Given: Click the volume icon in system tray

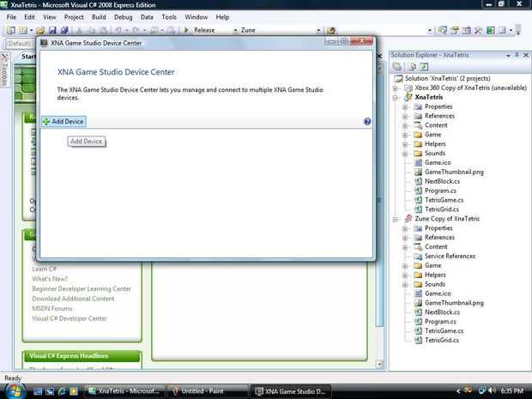Looking at the screenshot, I should coord(493,391).
